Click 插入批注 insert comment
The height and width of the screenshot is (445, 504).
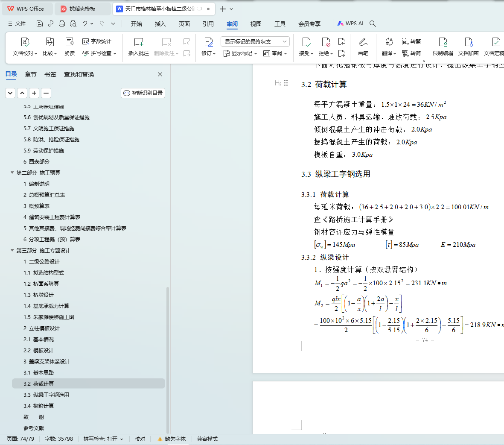(139, 47)
